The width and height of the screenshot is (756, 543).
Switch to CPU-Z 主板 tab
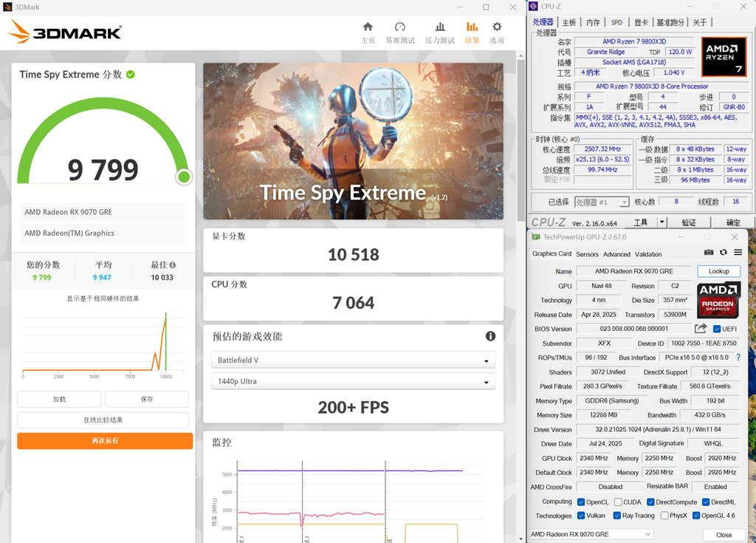click(569, 22)
